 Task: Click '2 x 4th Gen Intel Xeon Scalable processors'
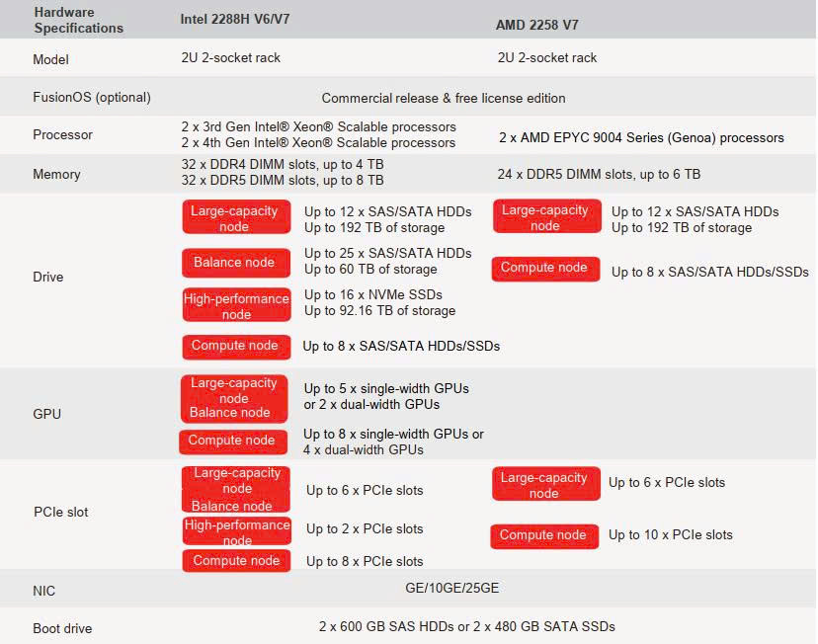pos(318,142)
